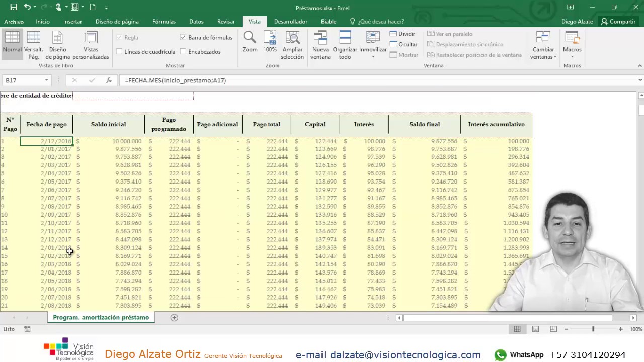Select cell with date 2/12/2016
This screenshot has height=362, width=644.
(x=47, y=141)
